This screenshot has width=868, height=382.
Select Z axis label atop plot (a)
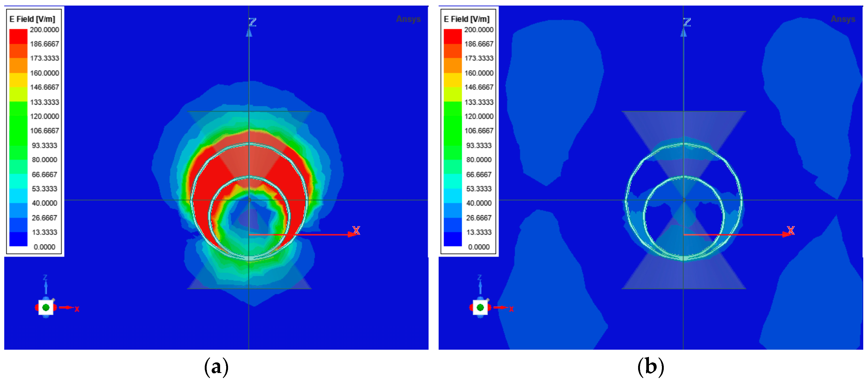pos(252,23)
